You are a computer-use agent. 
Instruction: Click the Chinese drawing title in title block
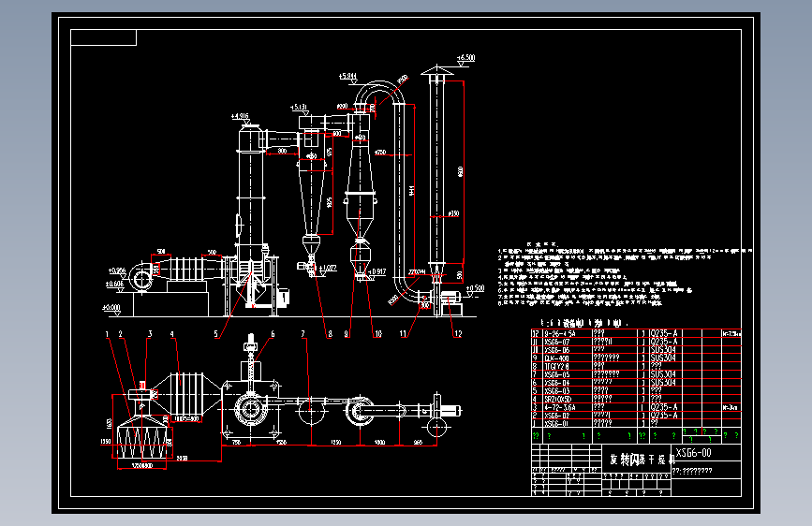tap(642, 460)
